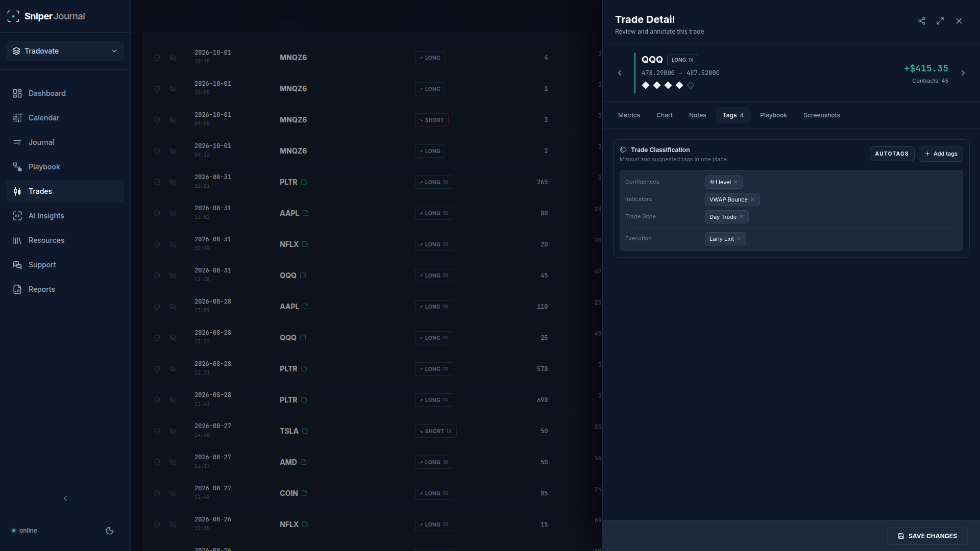Click the Sniper Journal logo
The width and height of the screenshot is (980, 551).
click(x=46, y=16)
